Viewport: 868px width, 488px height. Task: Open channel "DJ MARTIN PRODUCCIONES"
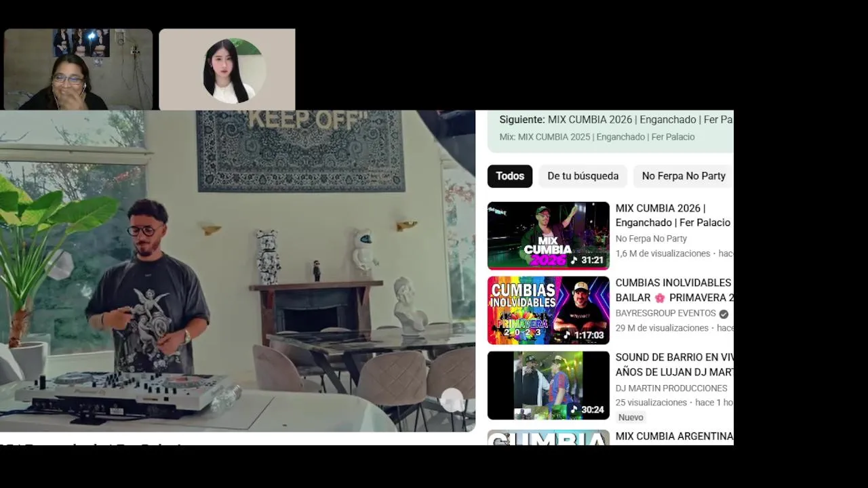pos(671,388)
